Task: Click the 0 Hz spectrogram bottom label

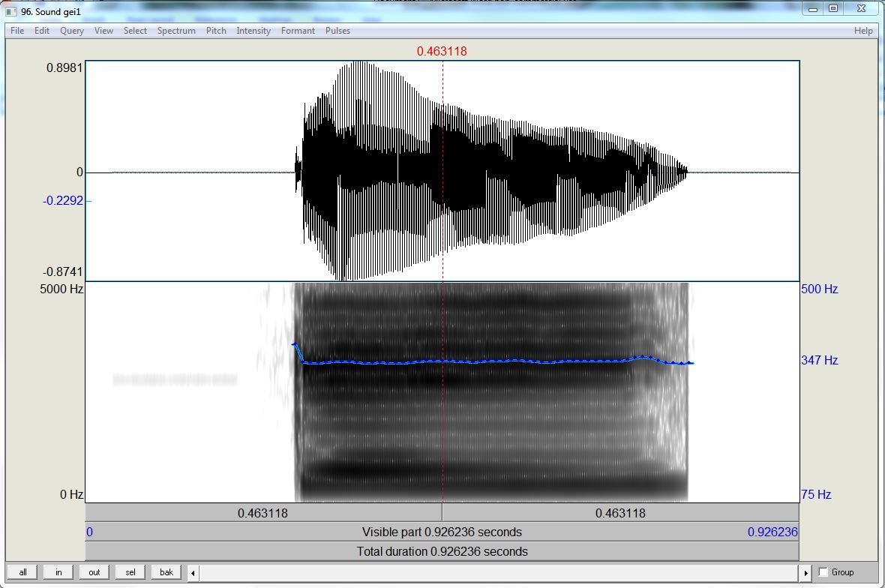Action: [x=72, y=494]
